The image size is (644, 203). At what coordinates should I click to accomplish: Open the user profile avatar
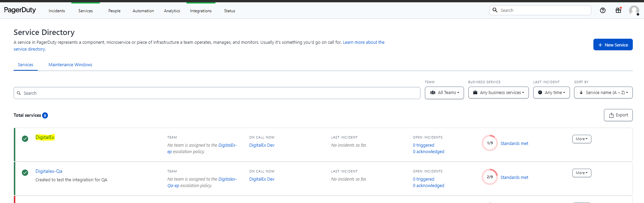(x=633, y=11)
